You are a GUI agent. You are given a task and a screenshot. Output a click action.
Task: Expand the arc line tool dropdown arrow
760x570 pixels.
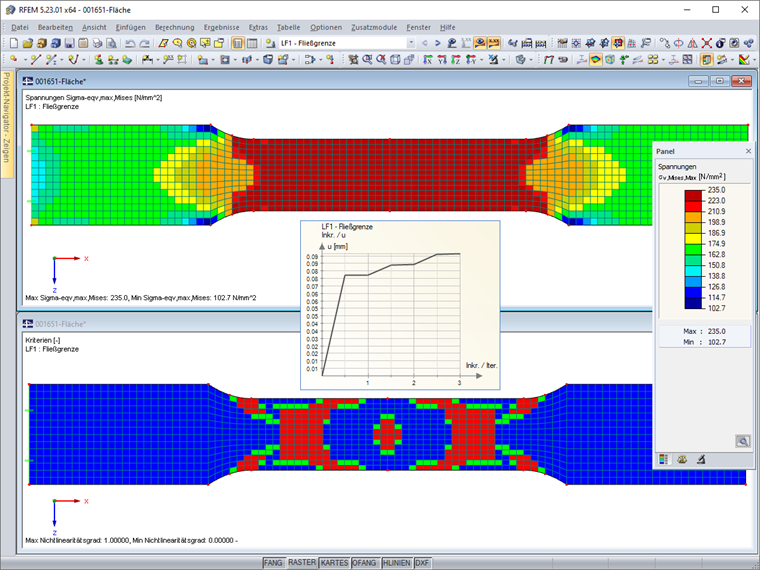click(x=84, y=60)
